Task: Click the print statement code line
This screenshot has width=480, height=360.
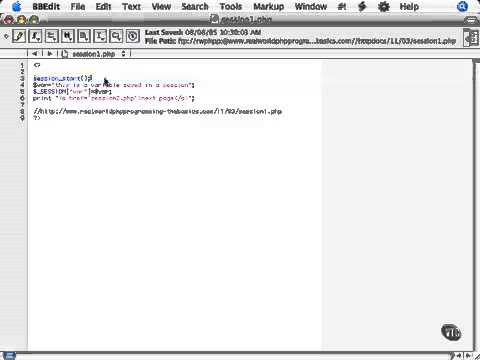Action: pos(114,98)
